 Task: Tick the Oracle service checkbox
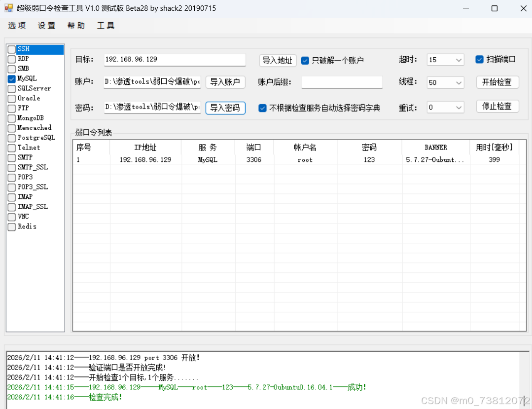11,99
